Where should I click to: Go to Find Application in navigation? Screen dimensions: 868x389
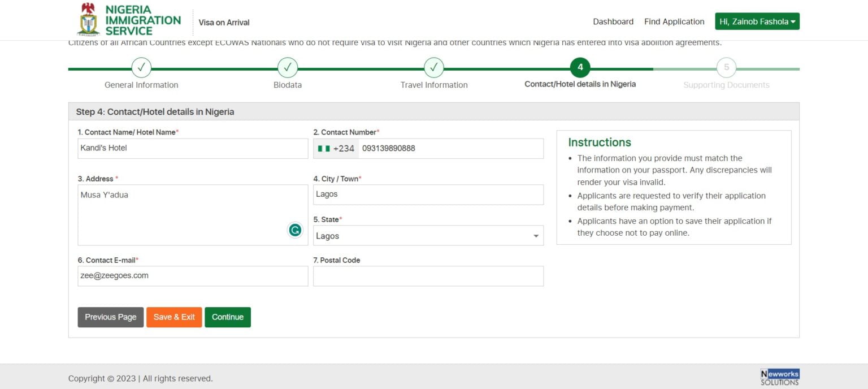tap(674, 21)
